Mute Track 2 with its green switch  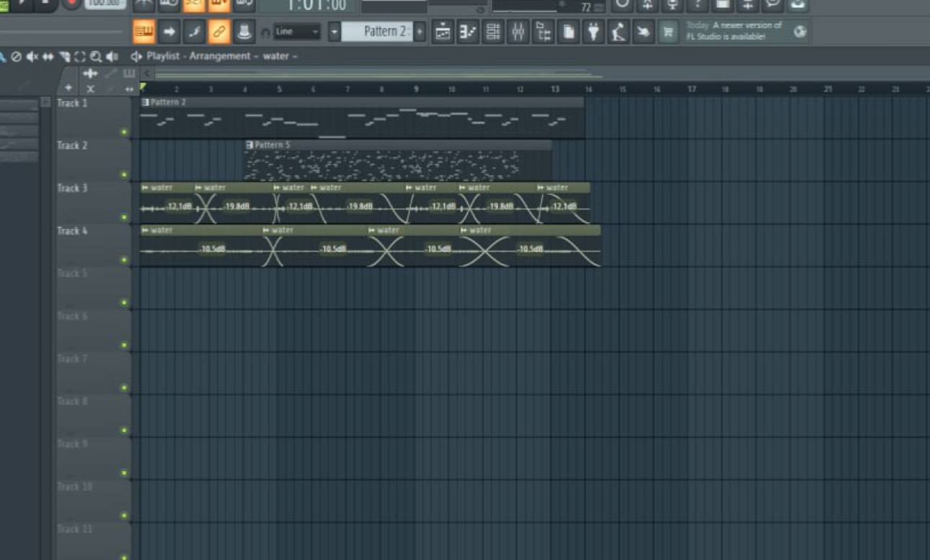click(x=124, y=174)
